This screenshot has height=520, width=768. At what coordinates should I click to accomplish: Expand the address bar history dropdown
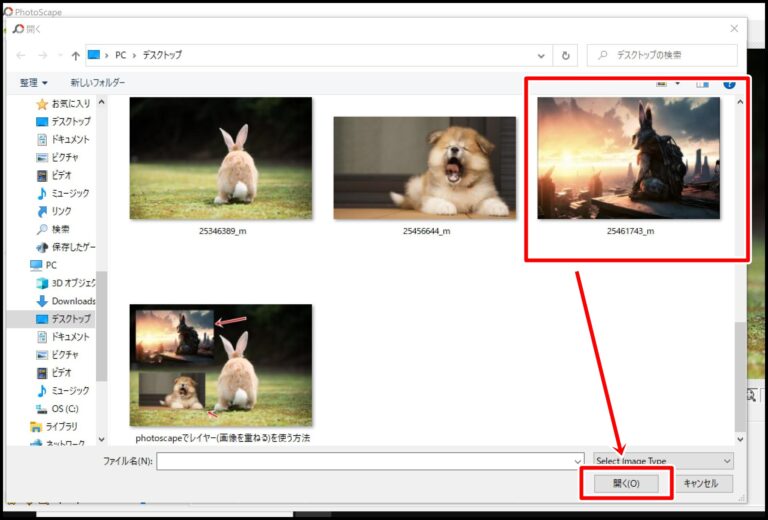coord(541,56)
